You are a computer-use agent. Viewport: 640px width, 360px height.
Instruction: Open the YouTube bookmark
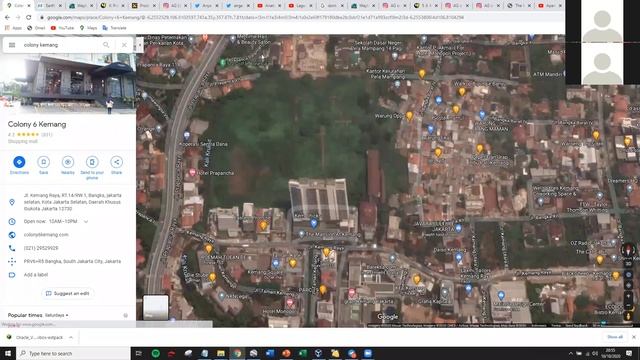[62, 28]
